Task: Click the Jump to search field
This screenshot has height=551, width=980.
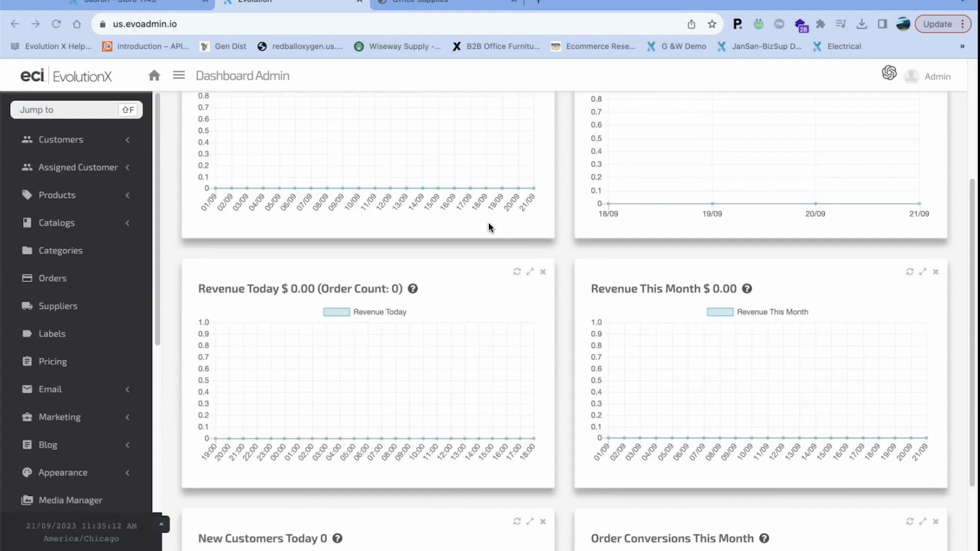Action: pyautogui.click(x=66, y=110)
